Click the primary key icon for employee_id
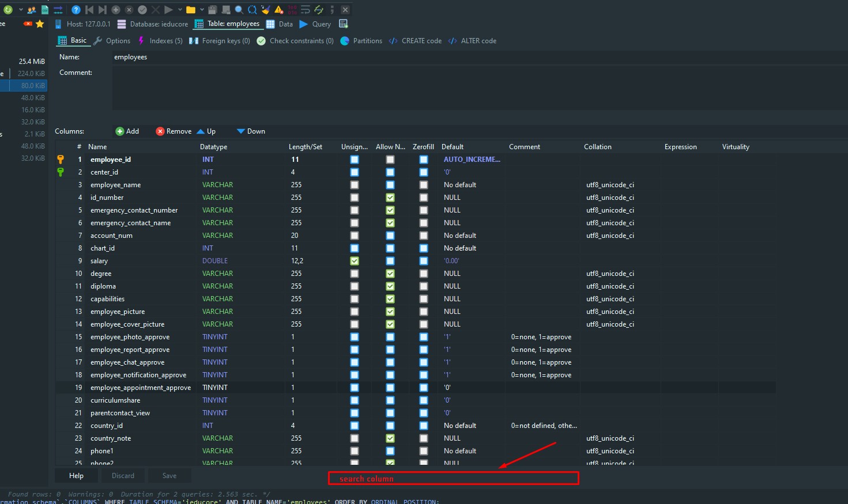The image size is (848, 504). click(61, 160)
